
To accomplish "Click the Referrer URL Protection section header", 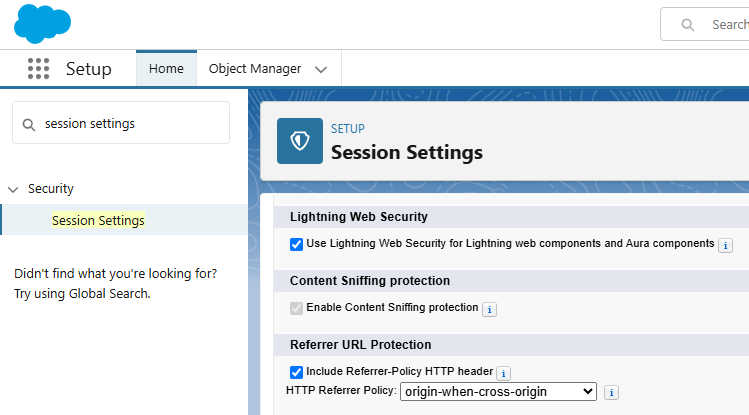I will coord(361,344).
